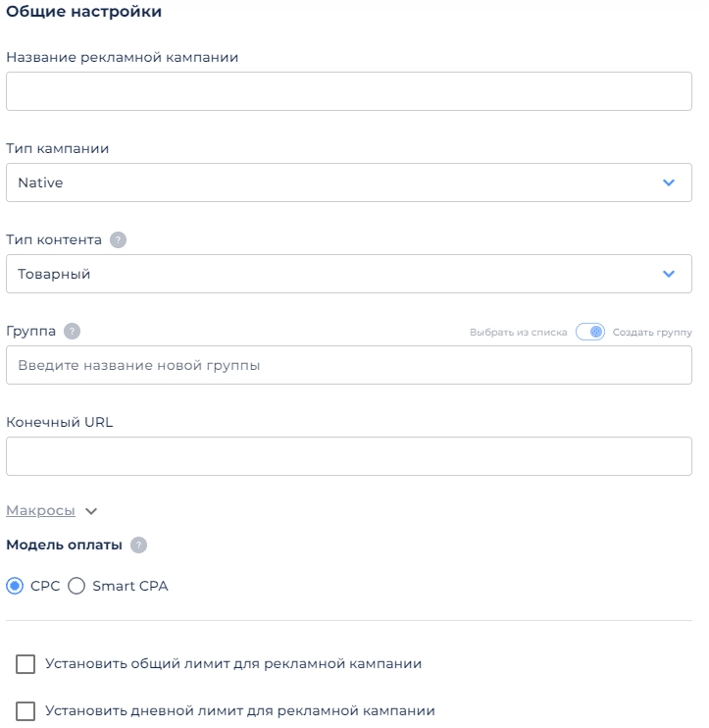This screenshot has width=709, height=728.
Task: Enable Установить общий лимит checkbox
Action: coord(25,664)
